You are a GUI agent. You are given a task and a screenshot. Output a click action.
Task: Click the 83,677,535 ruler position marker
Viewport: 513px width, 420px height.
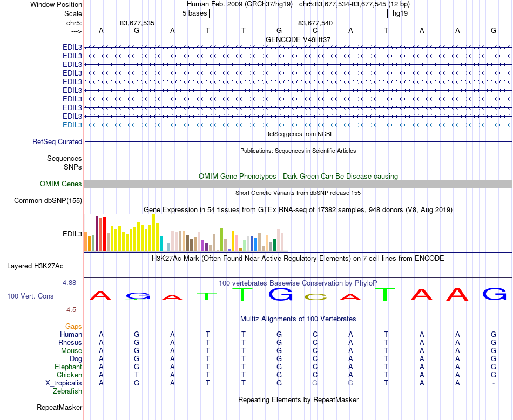(x=137, y=23)
